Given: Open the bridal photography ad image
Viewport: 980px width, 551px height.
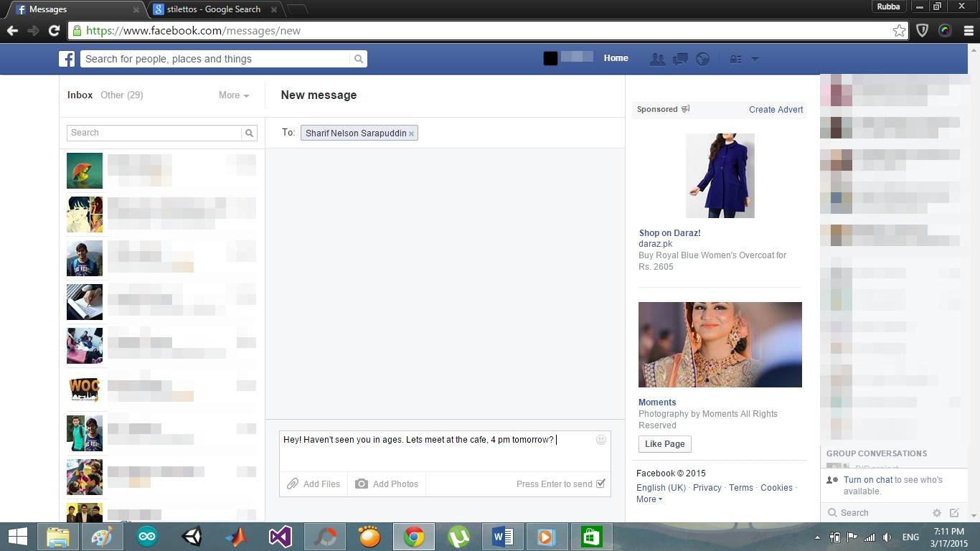Looking at the screenshot, I should pos(720,344).
